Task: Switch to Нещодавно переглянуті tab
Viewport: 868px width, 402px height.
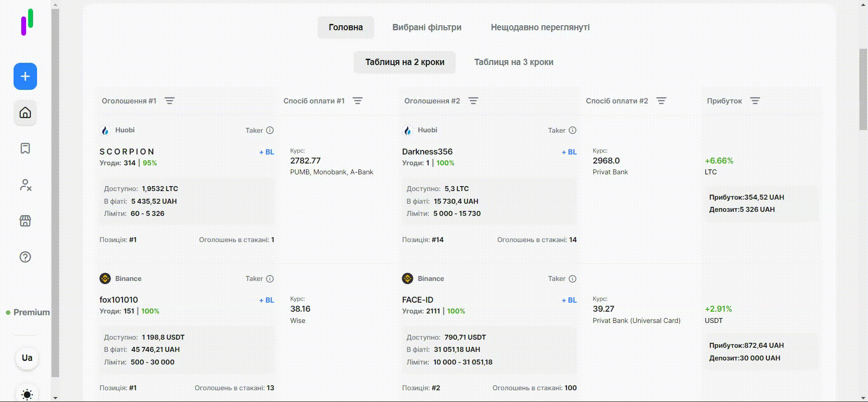Action: (x=540, y=28)
